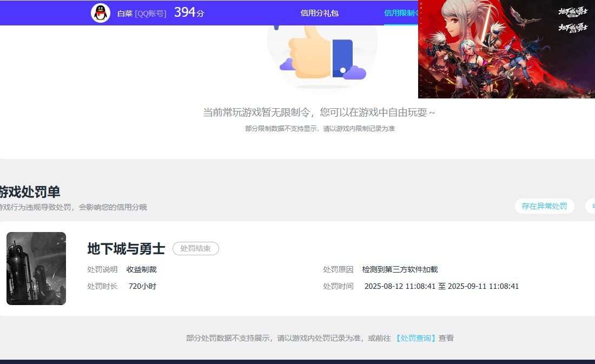Click the 处罚结束 status badge

[195, 248]
